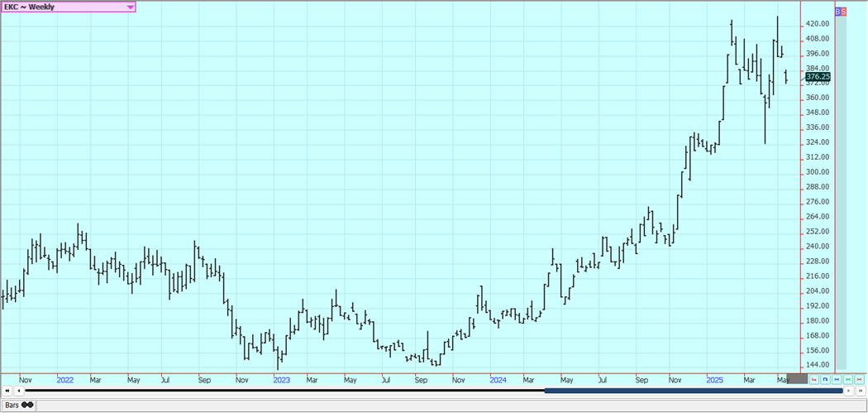The height and width of the screenshot is (413, 868).
Task: Click the vertical depth bar under B S
Action: pos(841,192)
